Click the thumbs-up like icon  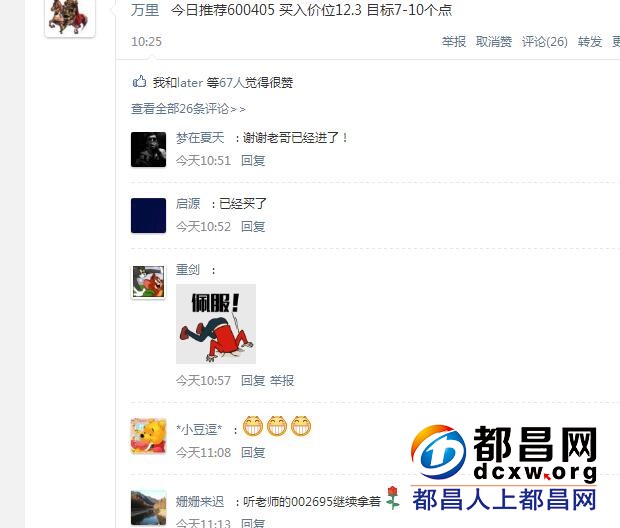coord(139,81)
